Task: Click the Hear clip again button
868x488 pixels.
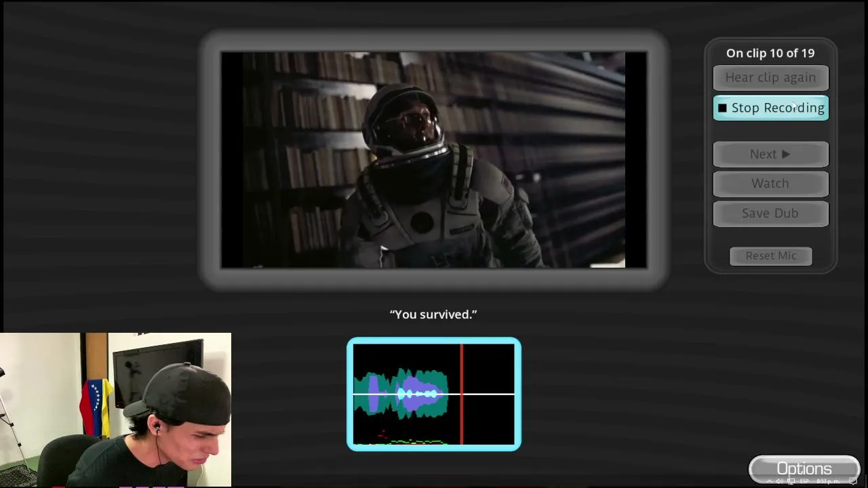Action: click(770, 77)
